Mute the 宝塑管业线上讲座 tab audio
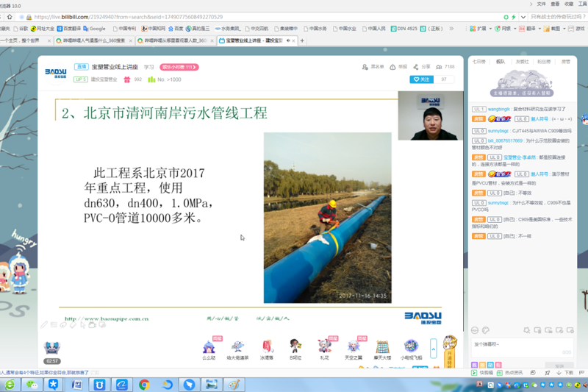This screenshot has width=588, height=392. pos(288,40)
